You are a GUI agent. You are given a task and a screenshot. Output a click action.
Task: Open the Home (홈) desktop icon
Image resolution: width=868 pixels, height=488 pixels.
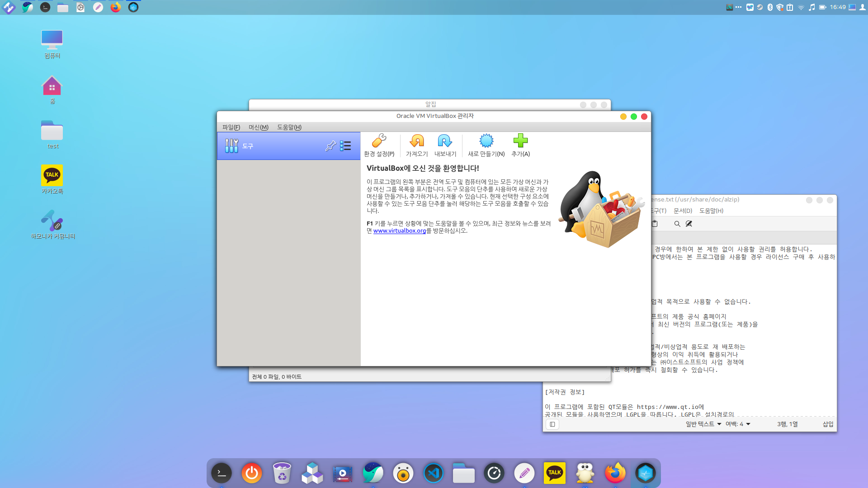click(52, 89)
